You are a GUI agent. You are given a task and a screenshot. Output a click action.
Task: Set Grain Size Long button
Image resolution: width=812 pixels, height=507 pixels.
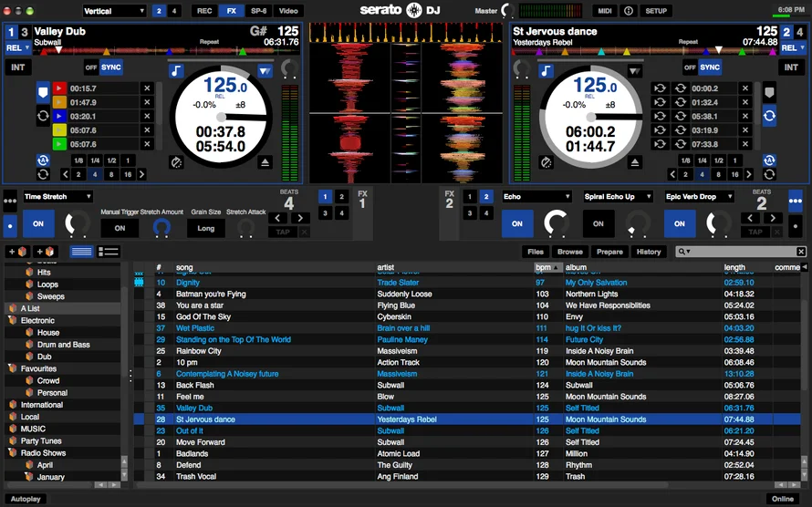tap(205, 228)
